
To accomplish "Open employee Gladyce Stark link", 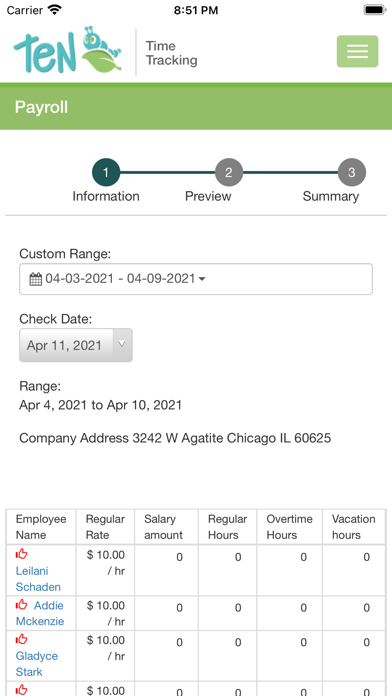I will [x=36, y=664].
